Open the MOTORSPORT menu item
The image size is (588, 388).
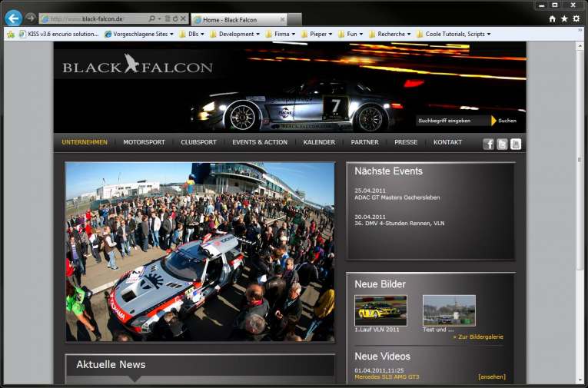(x=144, y=142)
